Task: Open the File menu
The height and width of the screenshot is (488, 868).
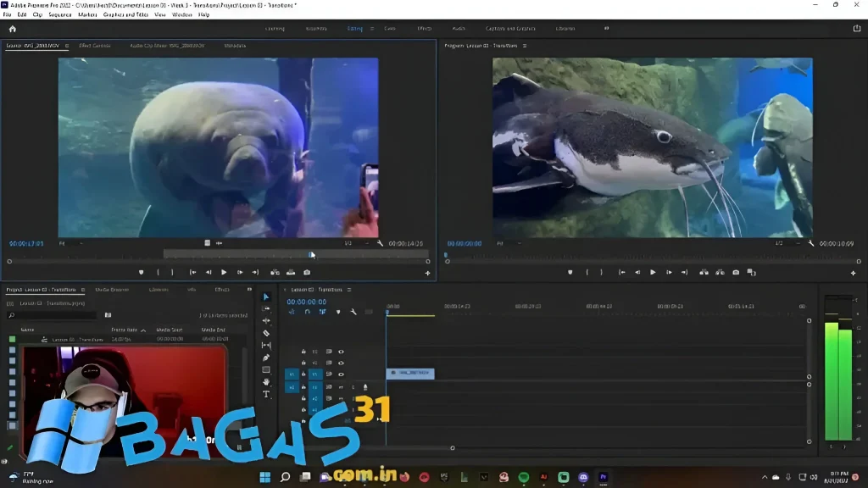Action: click(7, 15)
